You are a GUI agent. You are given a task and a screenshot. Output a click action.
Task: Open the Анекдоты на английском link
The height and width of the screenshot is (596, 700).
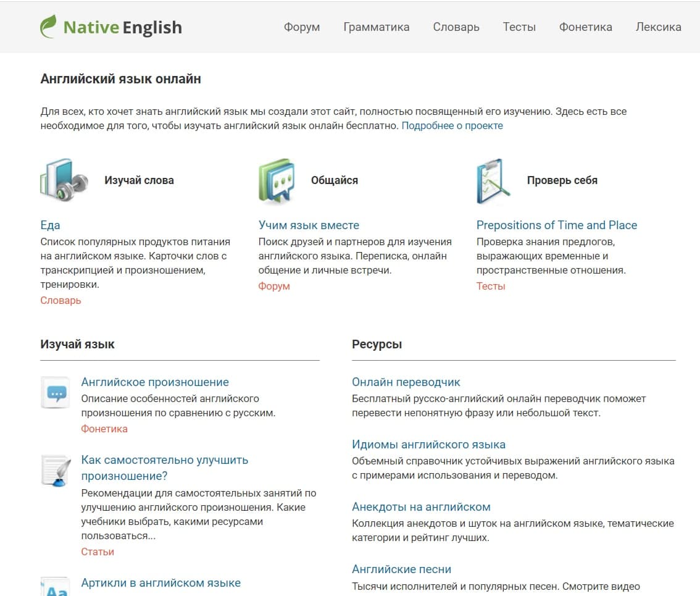coord(421,506)
